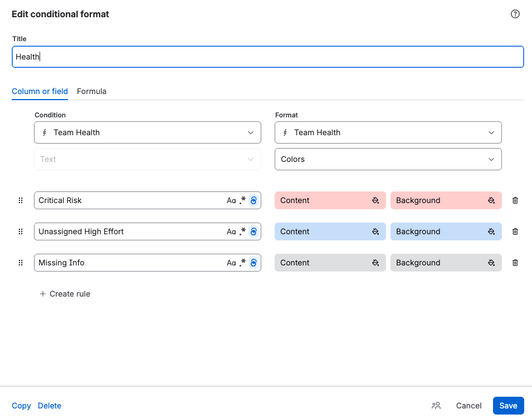
Task: Open red Background color swatch for Critical Risk
Action: click(446, 200)
